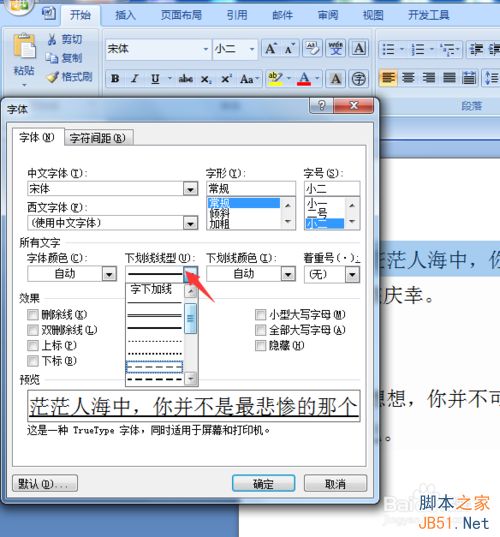Click the 默认 default button
Viewport: 500px width, 537px height.
45,484
